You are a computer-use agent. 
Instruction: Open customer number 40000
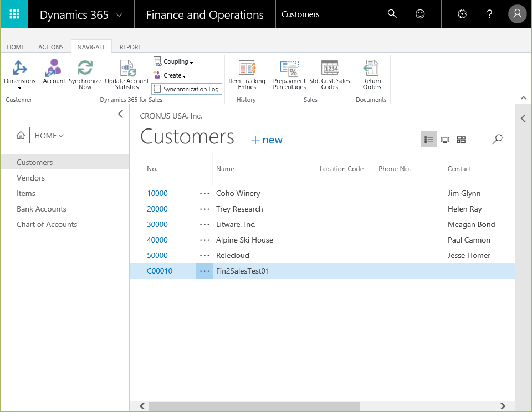coord(157,240)
